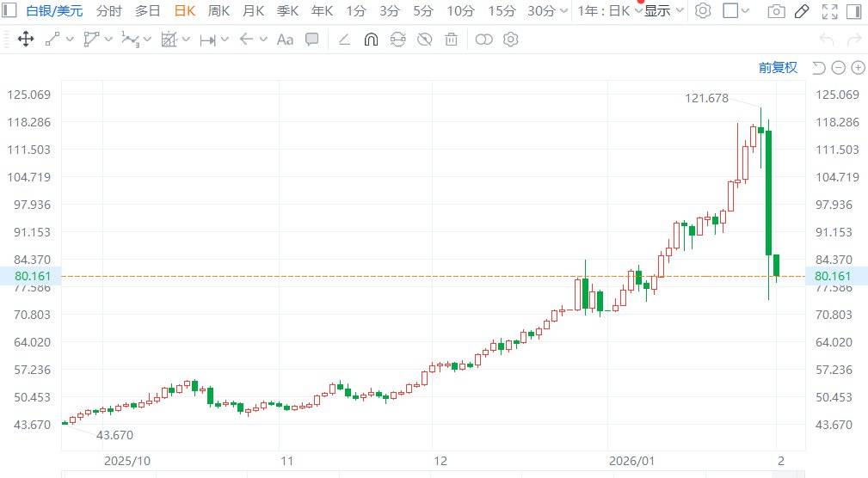The width and height of the screenshot is (868, 478).
Task: Click the magnet snap tool icon
Action: (x=371, y=40)
